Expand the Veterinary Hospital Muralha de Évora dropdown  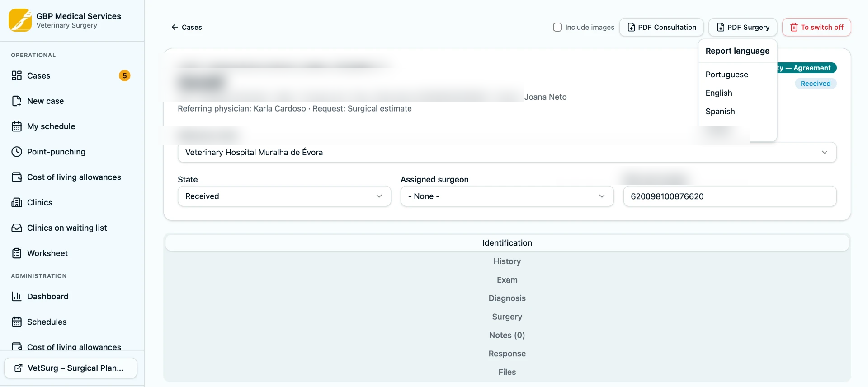[507, 152]
